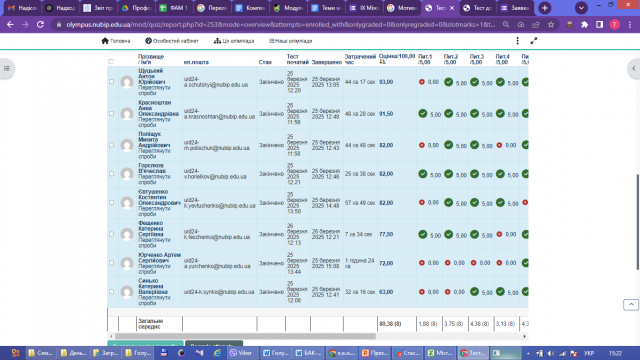Click the page vertical scrollbar
This screenshot has height=360, width=640.
[637, 222]
